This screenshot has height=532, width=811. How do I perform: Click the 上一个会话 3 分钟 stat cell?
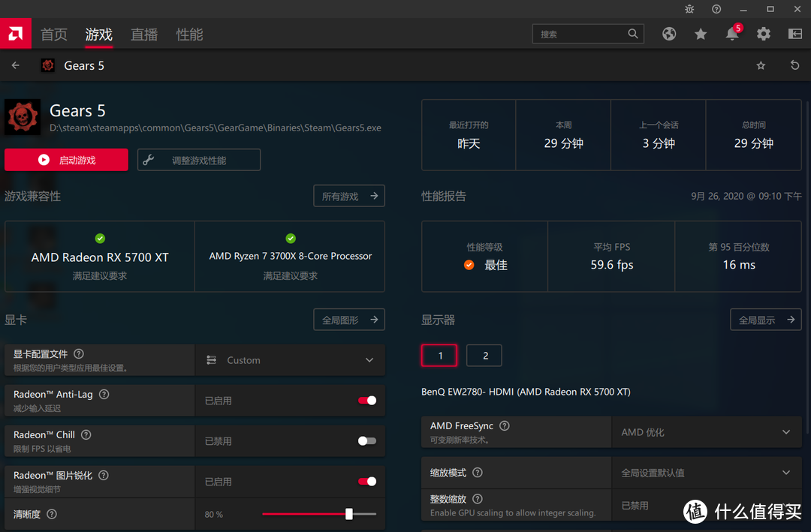659,135
